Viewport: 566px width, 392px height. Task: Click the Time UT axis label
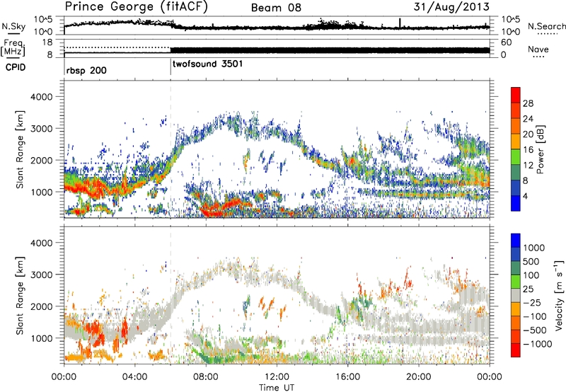coord(277,388)
